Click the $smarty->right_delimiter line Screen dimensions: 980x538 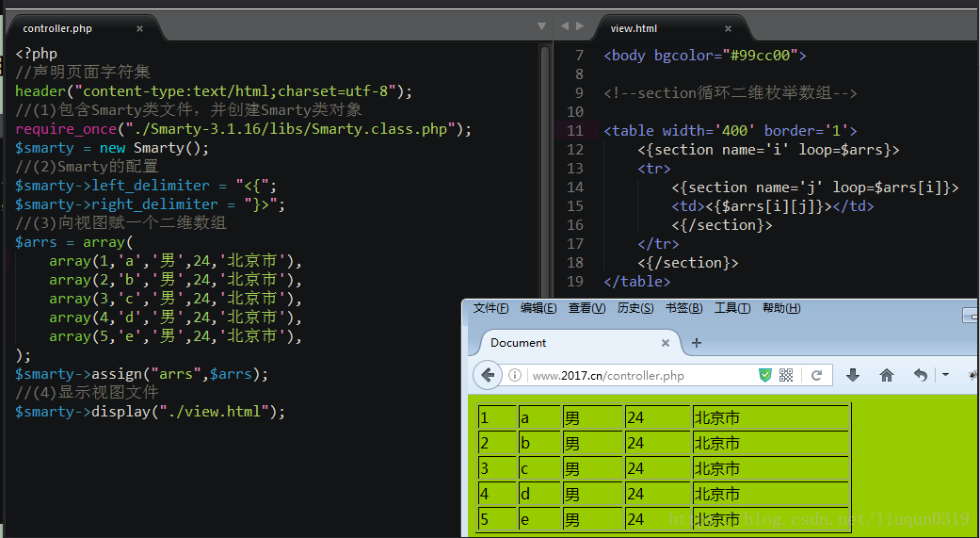[150, 204]
